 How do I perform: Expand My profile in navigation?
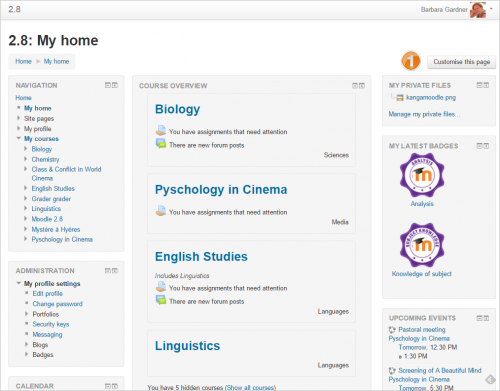click(x=19, y=128)
